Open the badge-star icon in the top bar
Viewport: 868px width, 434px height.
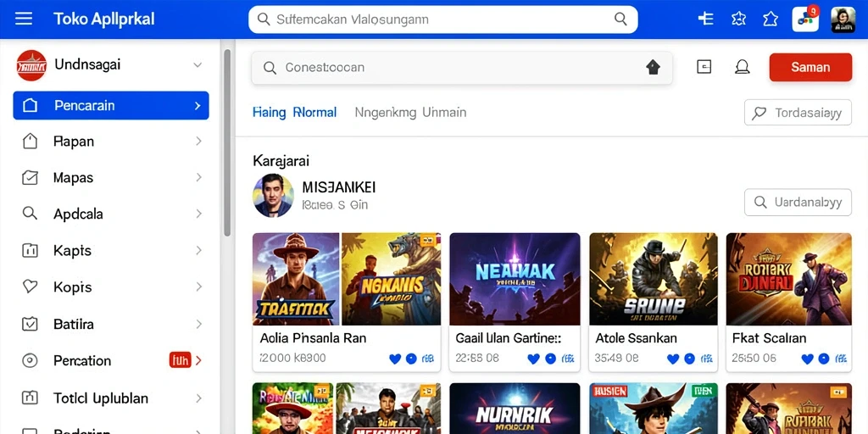pos(738,19)
